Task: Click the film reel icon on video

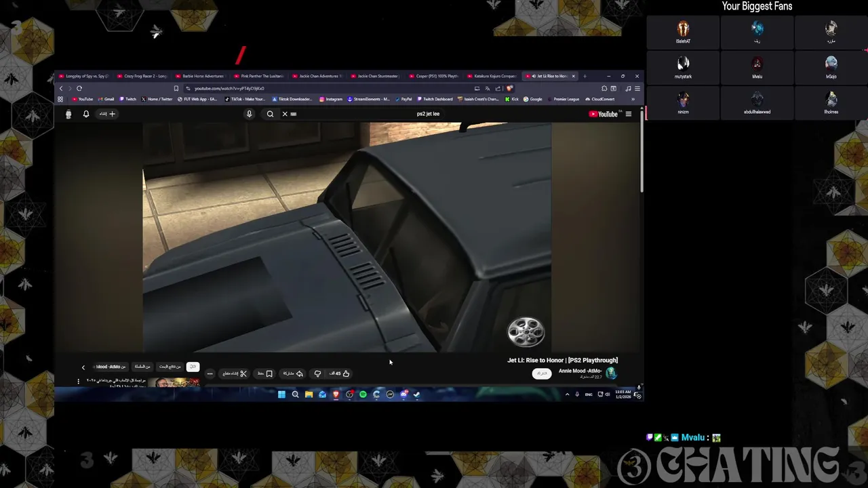Action: click(526, 332)
